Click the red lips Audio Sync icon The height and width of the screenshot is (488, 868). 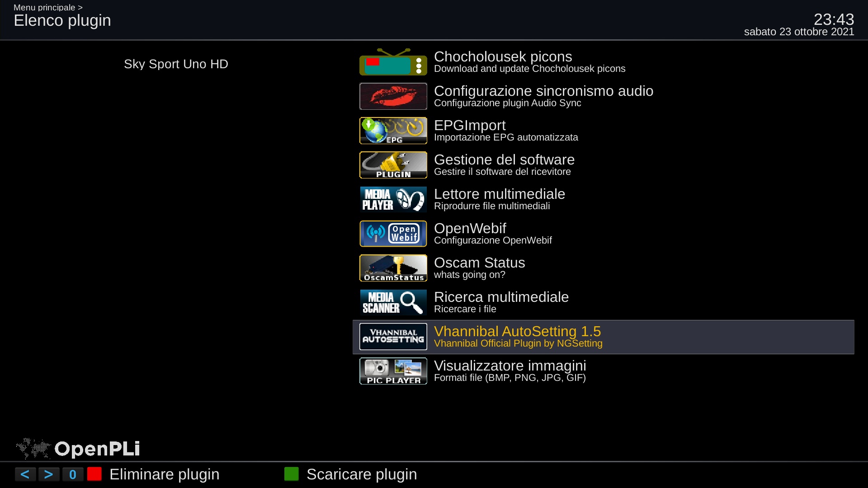(x=393, y=96)
